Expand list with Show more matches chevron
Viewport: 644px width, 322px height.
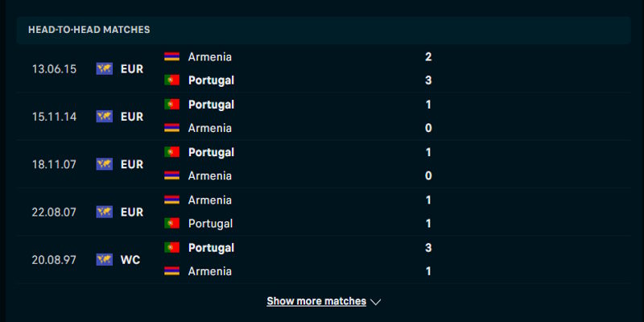pos(375,302)
